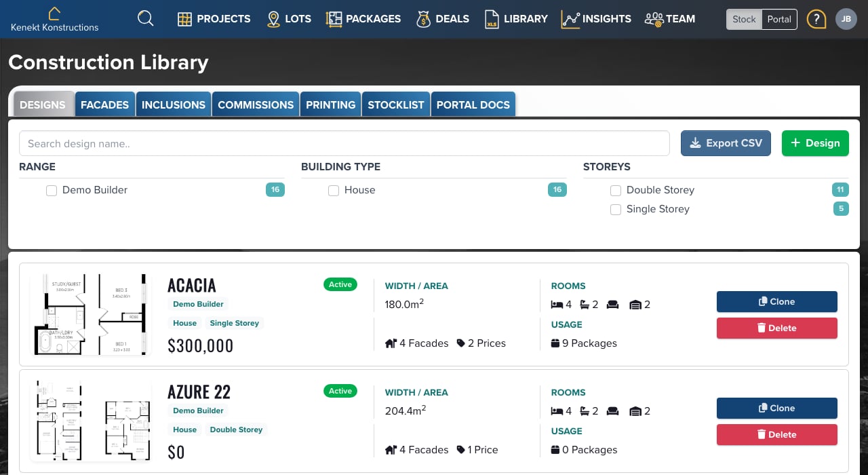Clone the Azure 22 design

pos(777,408)
